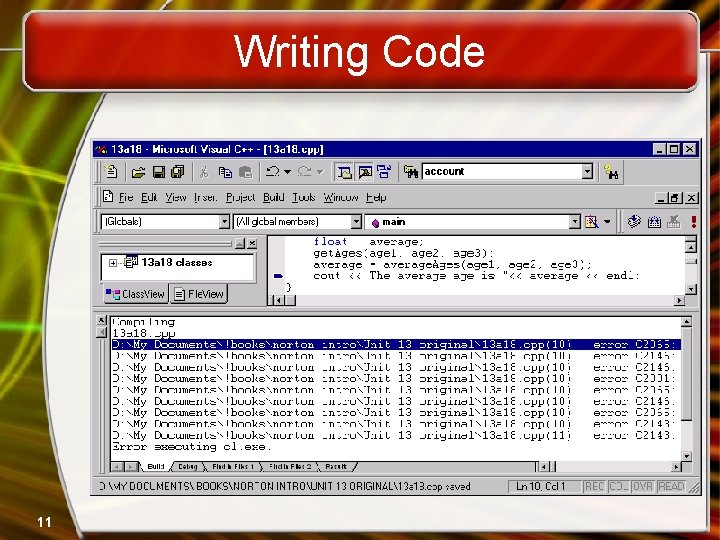Select the Find in Files 1 tab

point(233,467)
